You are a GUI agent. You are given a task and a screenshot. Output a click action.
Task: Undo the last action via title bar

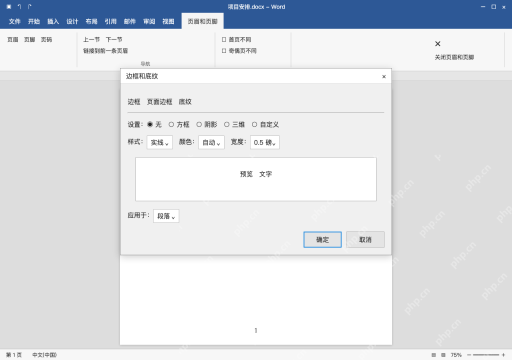[x=19, y=7]
